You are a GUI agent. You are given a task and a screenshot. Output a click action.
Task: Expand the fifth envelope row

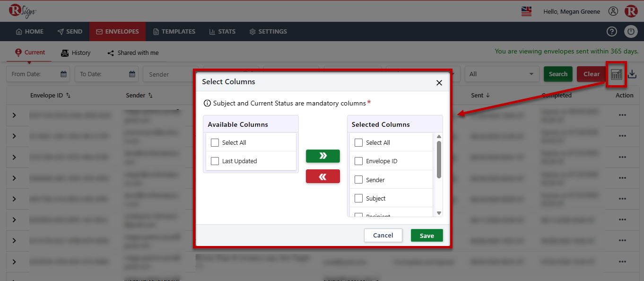click(x=14, y=199)
